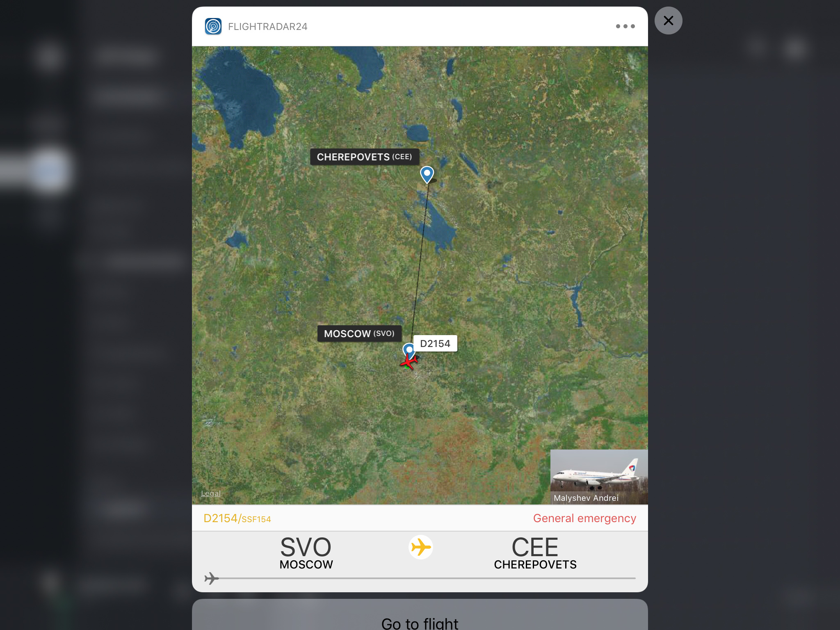840x630 pixels.
Task: Click the D2154 flight callout label
Action: [x=435, y=344]
